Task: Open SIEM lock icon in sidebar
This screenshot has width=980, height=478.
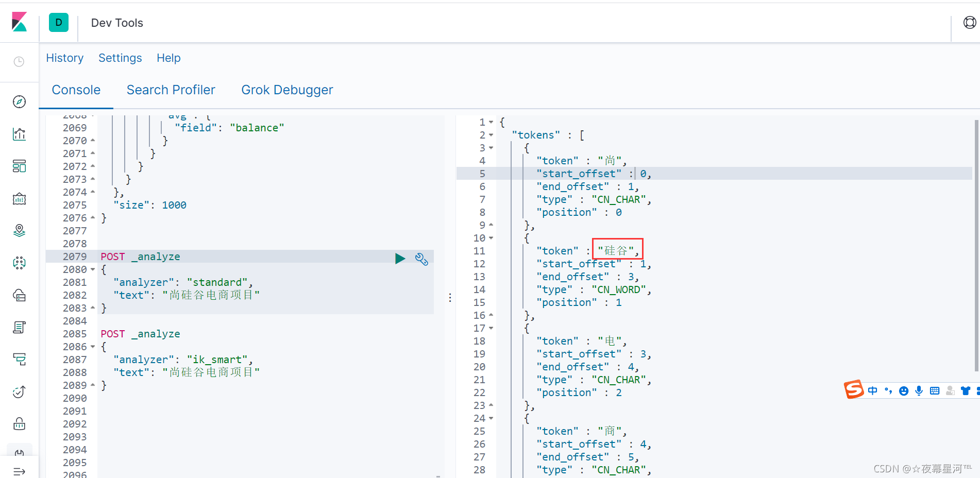Action: click(19, 424)
